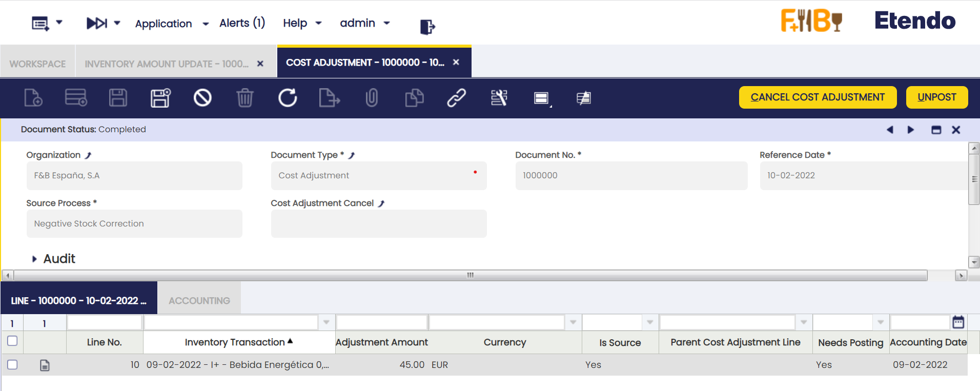
Task: Check the line 10 row checkbox
Action: click(12, 364)
